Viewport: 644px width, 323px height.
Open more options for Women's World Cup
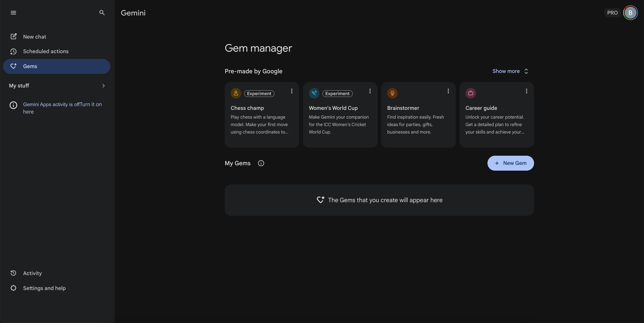point(370,91)
